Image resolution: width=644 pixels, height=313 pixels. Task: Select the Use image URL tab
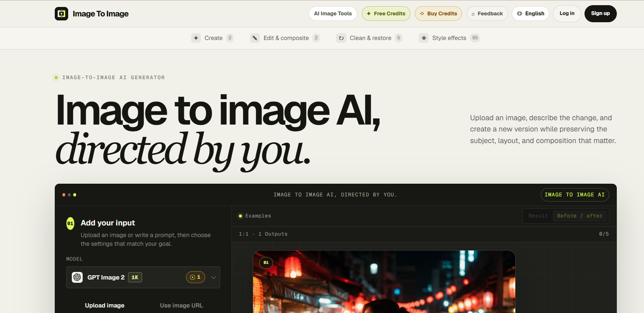click(x=182, y=305)
